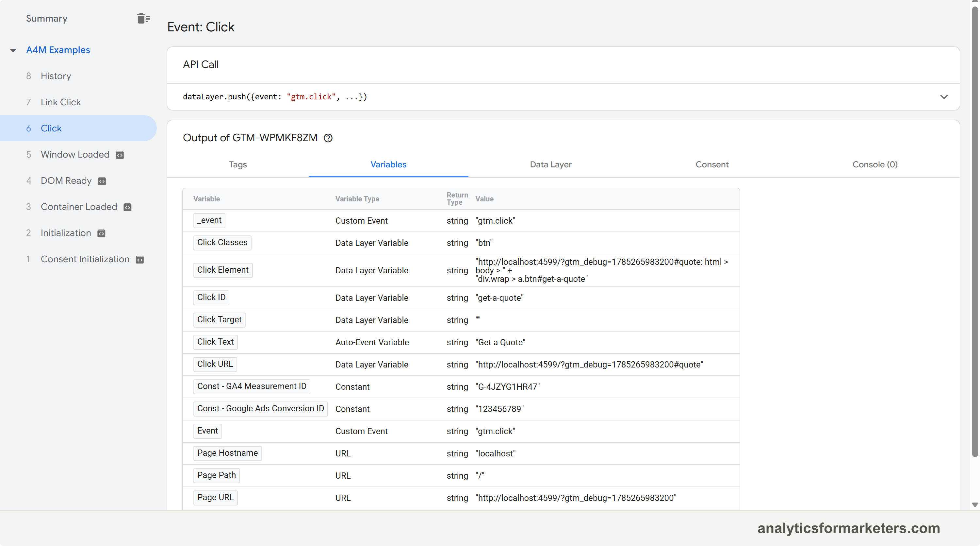The width and height of the screenshot is (980, 546).
Task: Select event 4 DOM Ready
Action: click(78, 181)
